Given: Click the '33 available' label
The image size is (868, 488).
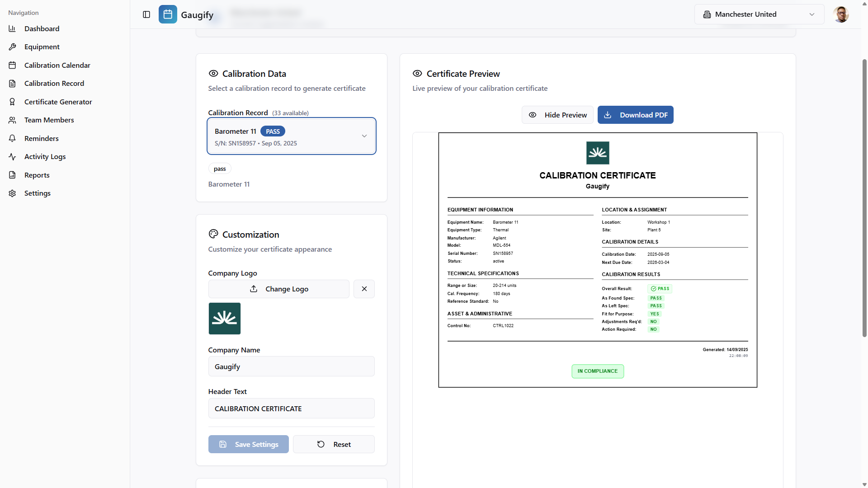Looking at the screenshot, I should pos(290,113).
